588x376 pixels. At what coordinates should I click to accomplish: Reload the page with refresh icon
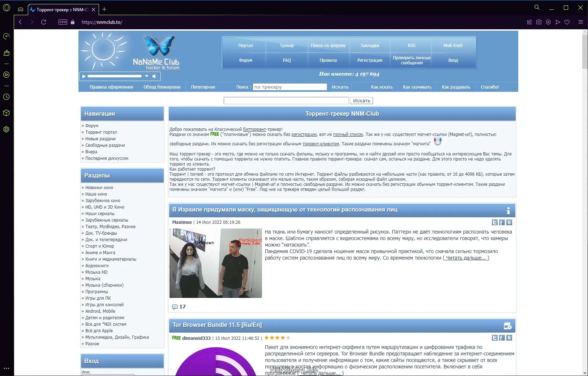(x=44, y=22)
